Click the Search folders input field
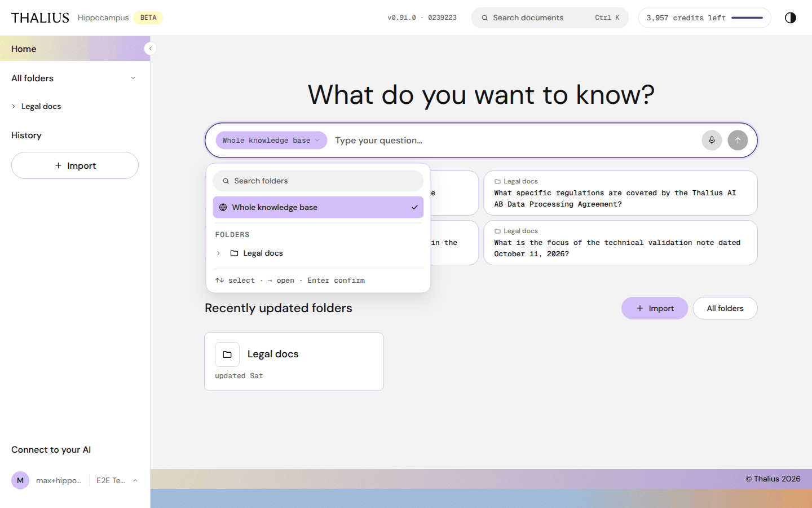812x508 pixels. (318, 181)
